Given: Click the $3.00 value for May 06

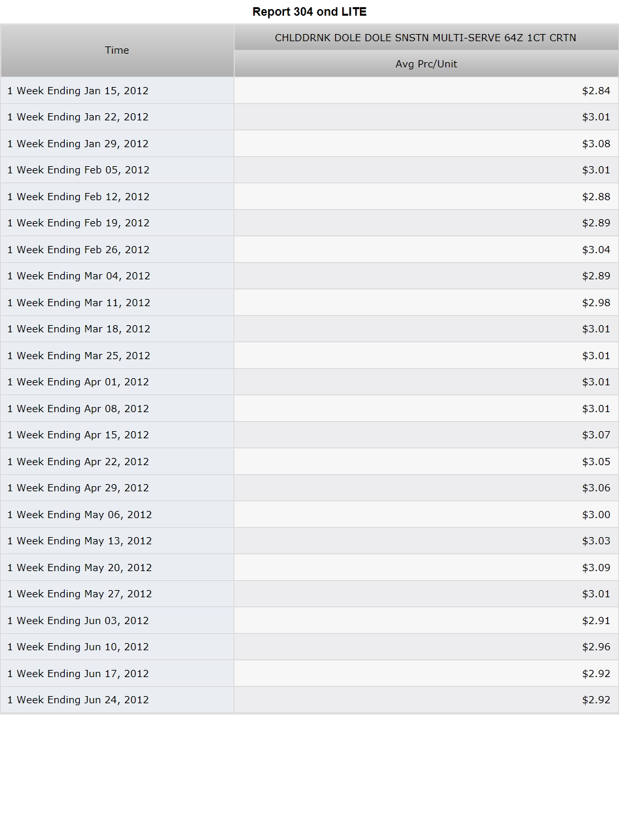Looking at the screenshot, I should (596, 515).
